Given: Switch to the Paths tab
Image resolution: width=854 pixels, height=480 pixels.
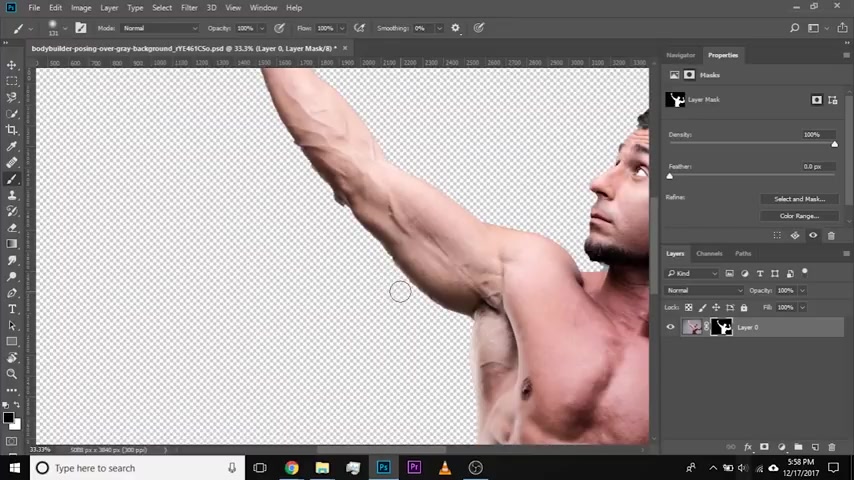Looking at the screenshot, I should coord(743,253).
